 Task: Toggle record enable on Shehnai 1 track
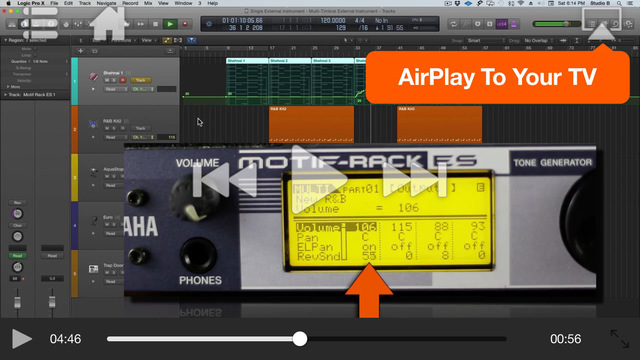122,80
